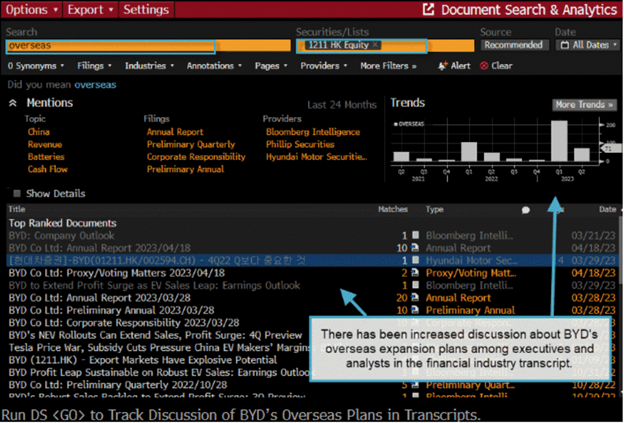
Task: Open 'BYD Co Ltd: Proxy/Voting Matters 2023/04/18'
Action: click(117, 273)
